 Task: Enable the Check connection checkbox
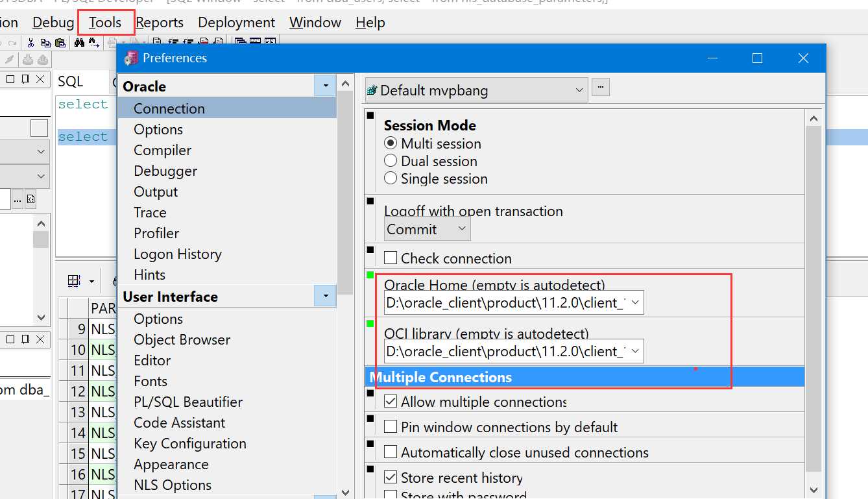[x=391, y=258]
